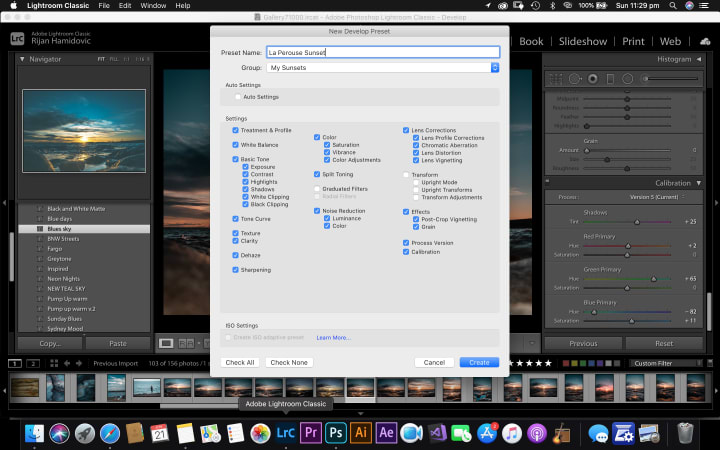Uncheck Split Toning checkbox

[x=317, y=174]
